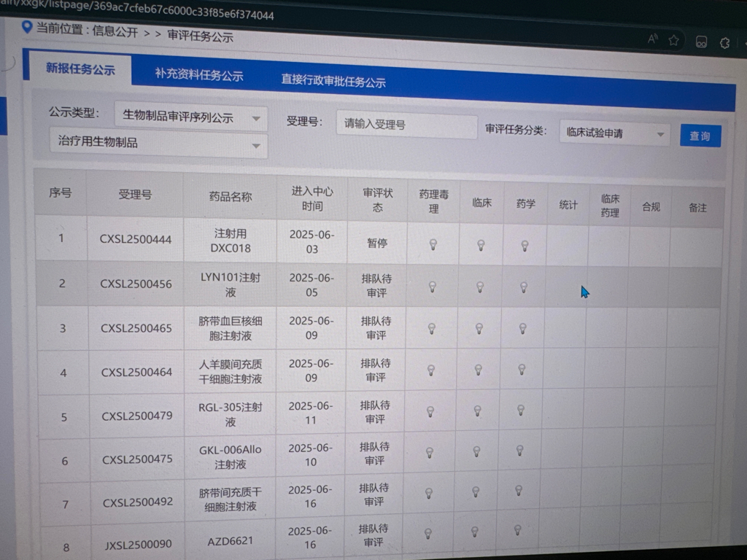Open the 公示类型 dropdown 生物制品审评序列公示
This screenshot has width=747, height=560.
tap(190, 117)
